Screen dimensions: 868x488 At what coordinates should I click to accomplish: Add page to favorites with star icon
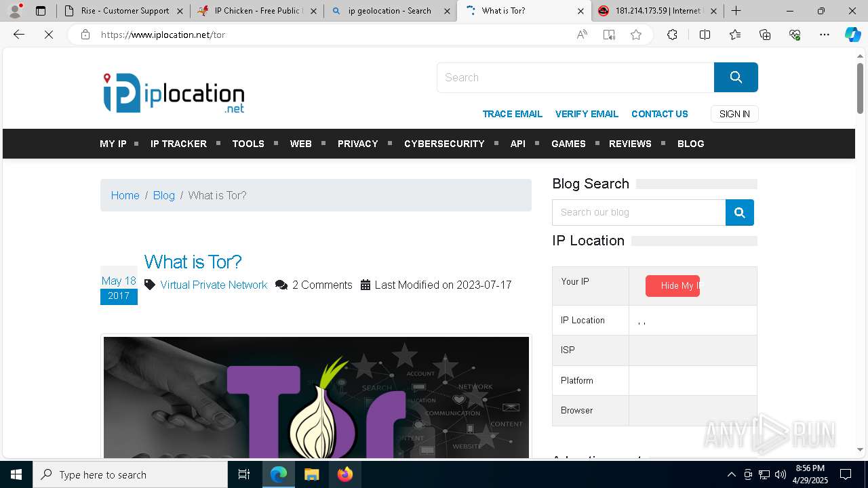click(x=636, y=35)
